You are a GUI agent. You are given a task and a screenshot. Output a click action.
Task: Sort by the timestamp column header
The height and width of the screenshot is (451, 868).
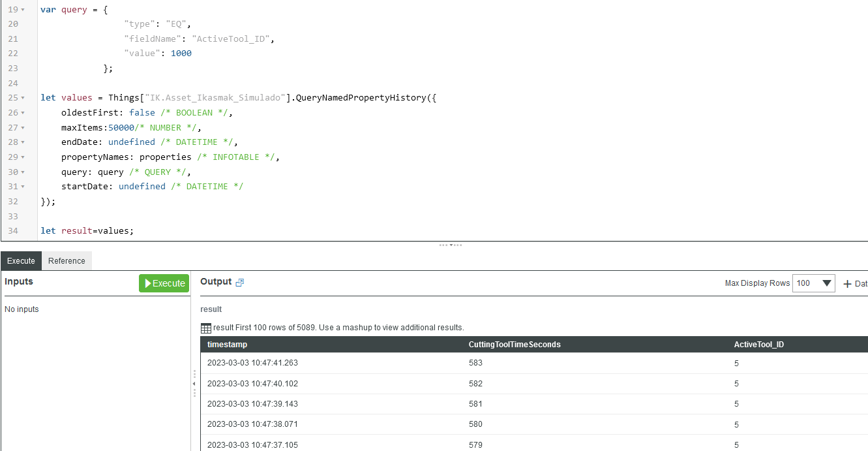(228, 345)
